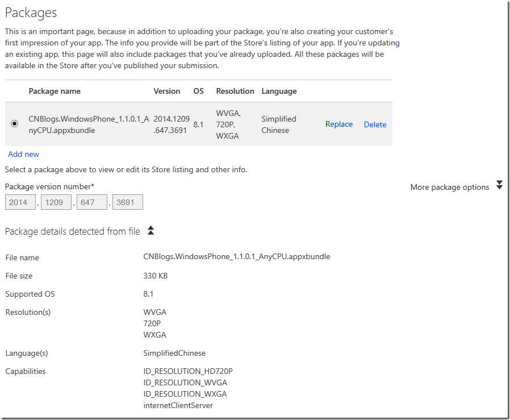Click the Resolution column header
Image resolution: width=510 pixels, height=420 pixels.
click(235, 91)
